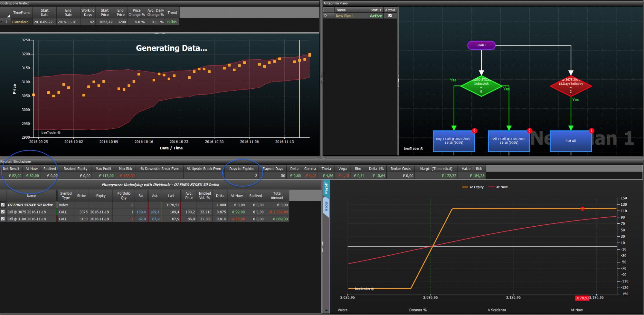Expand the New Plan 1 row arrow

326,15
